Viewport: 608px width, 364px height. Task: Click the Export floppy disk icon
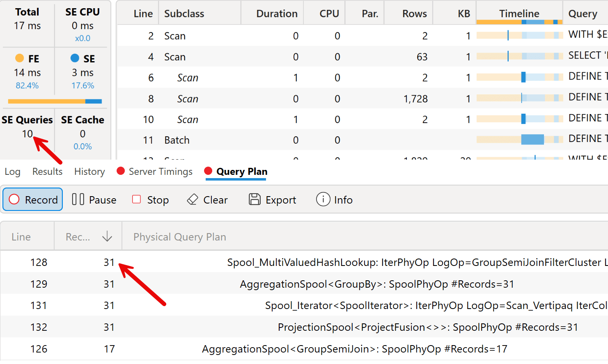tap(255, 199)
